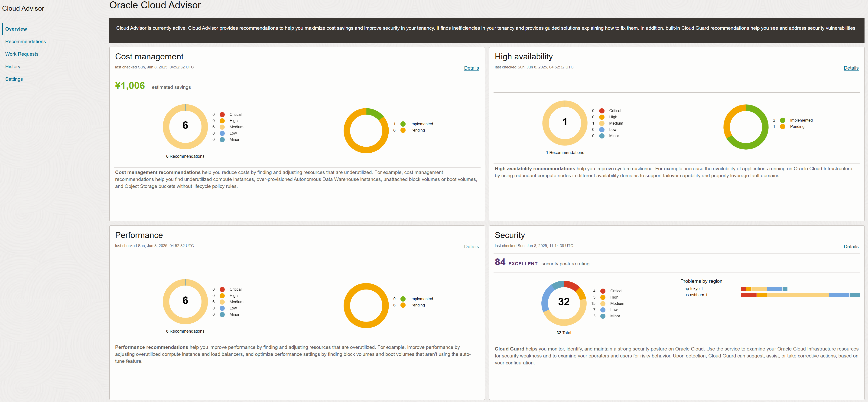
Task: Click High orange dot in Security legend
Action: tap(603, 297)
